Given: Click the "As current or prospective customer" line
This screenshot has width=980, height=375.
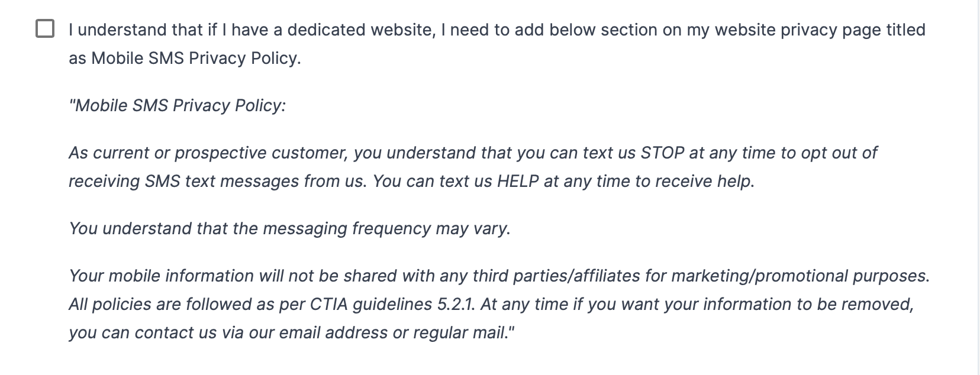Looking at the screenshot, I should pos(472,153).
